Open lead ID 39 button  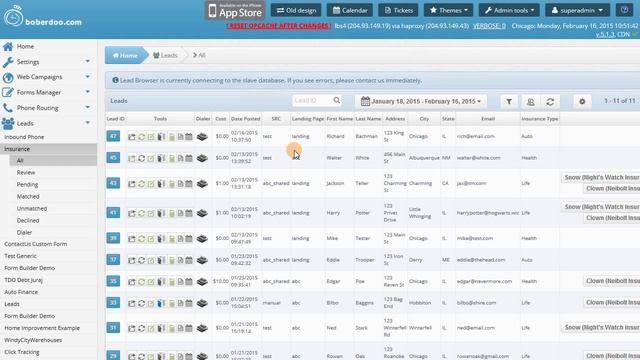click(113, 238)
